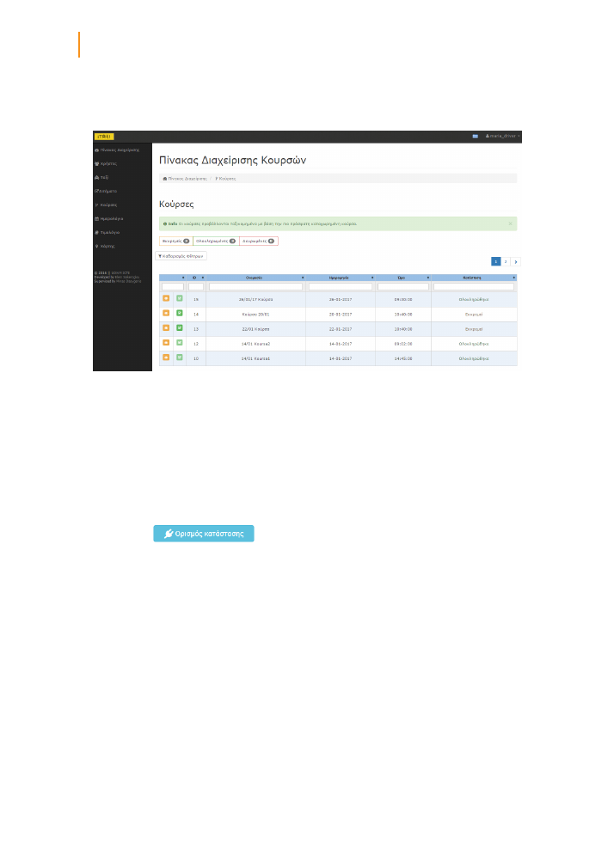Open sort arrow on Ημερομηνία column
Viewport: 614px width, 868px height.
372,278
